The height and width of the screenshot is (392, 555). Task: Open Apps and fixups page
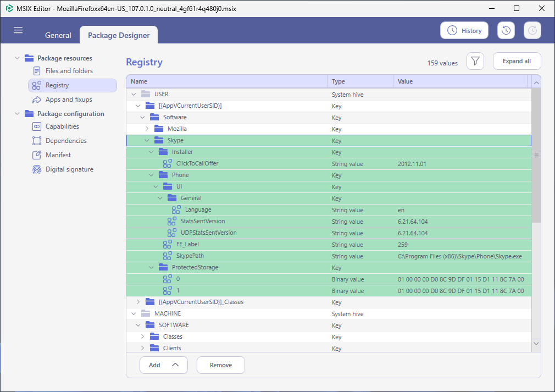pyautogui.click(x=69, y=100)
